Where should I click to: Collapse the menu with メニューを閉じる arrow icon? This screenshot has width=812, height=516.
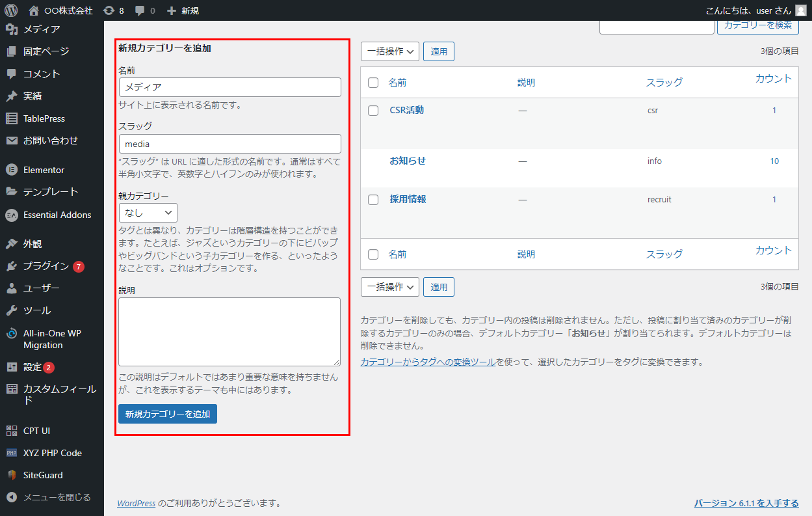(11, 497)
